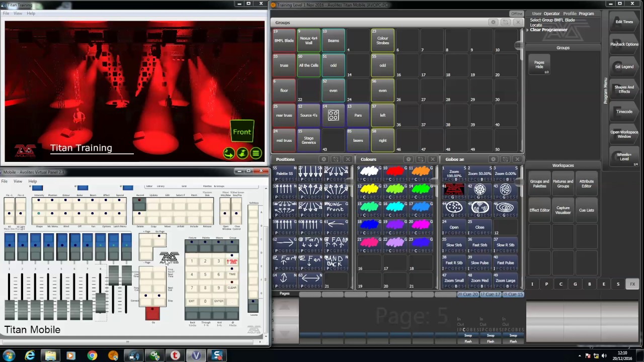
Task: Toggle the E attribute mask button
Action: click(604, 284)
